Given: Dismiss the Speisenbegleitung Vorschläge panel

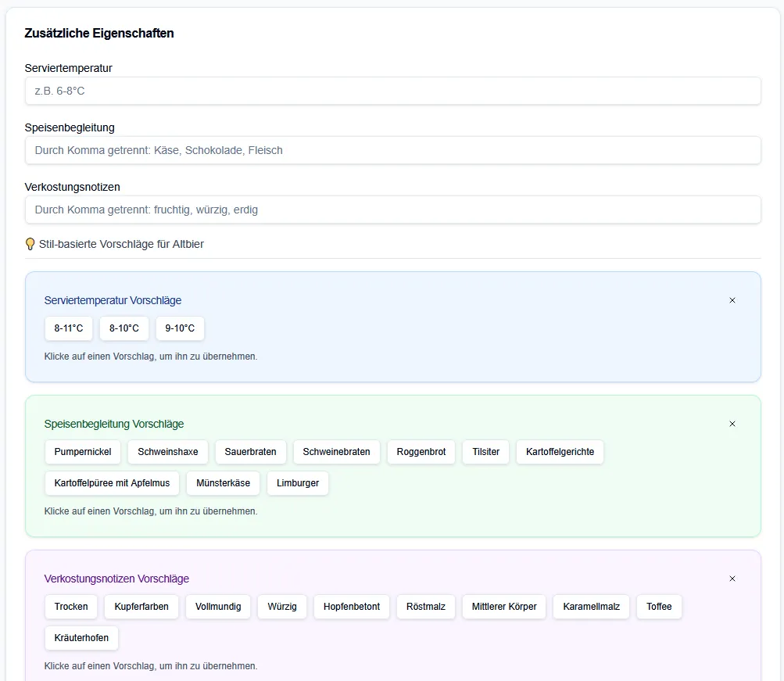Looking at the screenshot, I should pos(732,424).
